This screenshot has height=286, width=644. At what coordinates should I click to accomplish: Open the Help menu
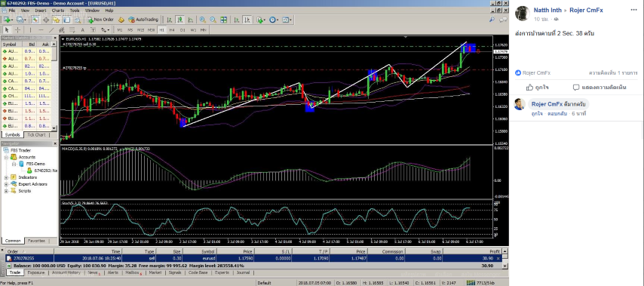(x=109, y=11)
